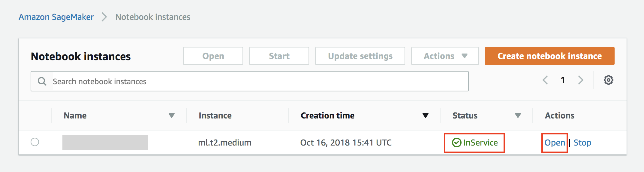The width and height of the screenshot is (644, 172).
Task: Click the Amazon SageMaker breadcrumb link
Action: point(56,17)
